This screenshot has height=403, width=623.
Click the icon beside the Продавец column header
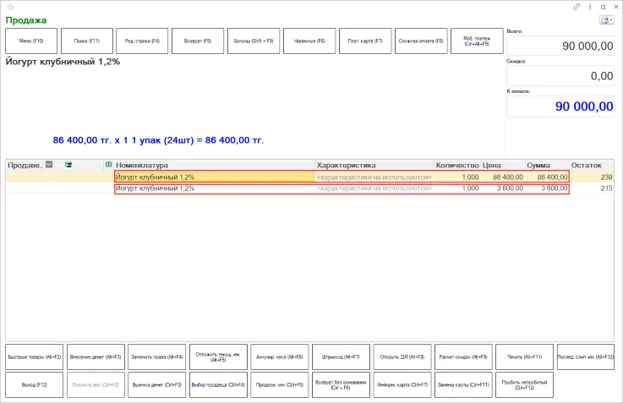[49, 165]
